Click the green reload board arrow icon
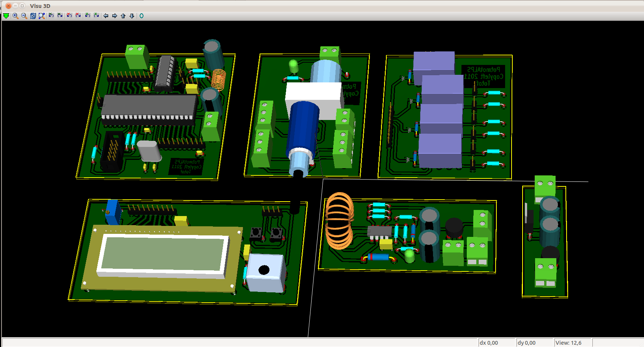 (6, 16)
